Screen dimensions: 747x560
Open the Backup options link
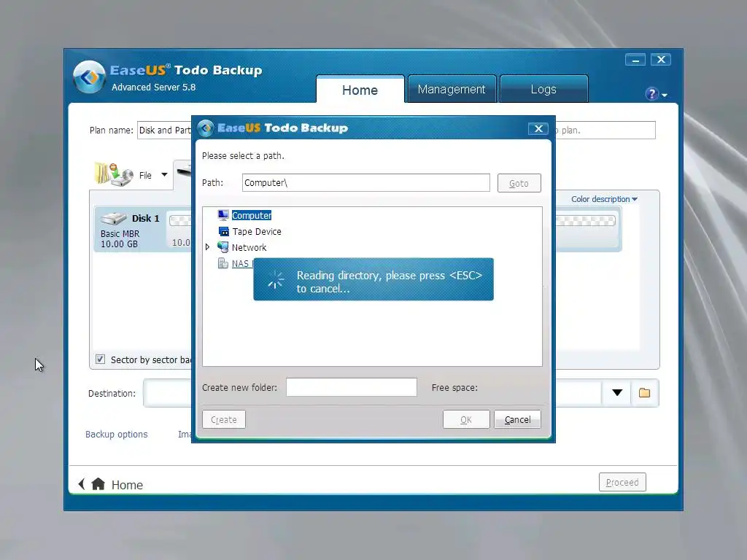(x=116, y=435)
